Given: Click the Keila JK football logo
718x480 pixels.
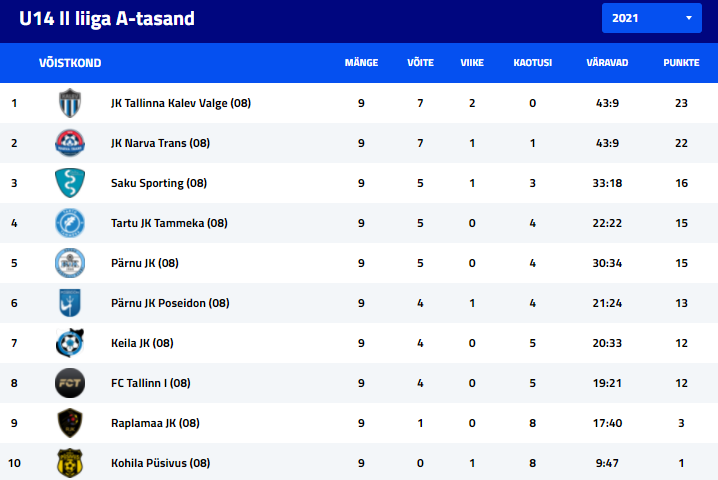Looking at the screenshot, I should [x=70, y=343].
